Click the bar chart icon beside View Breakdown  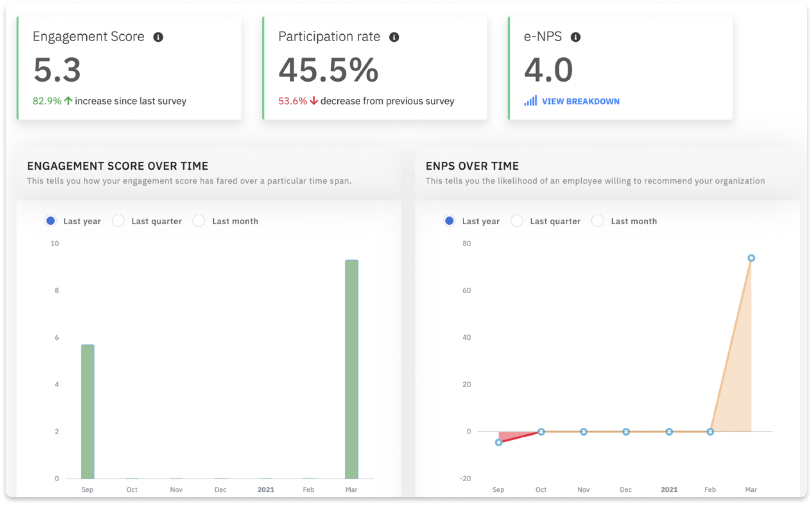pyautogui.click(x=530, y=101)
